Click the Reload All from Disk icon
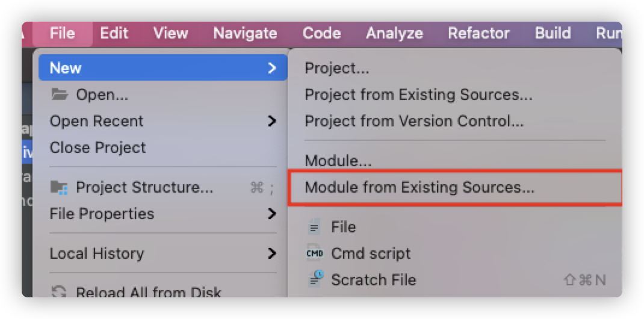This screenshot has width=644, height=319. tap(59, 292)
